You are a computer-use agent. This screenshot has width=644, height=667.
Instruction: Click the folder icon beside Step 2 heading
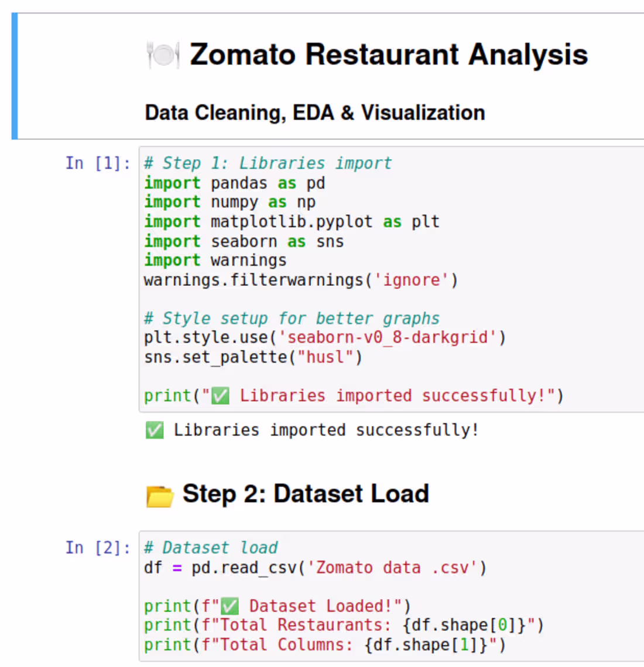[x=159, y=495]
